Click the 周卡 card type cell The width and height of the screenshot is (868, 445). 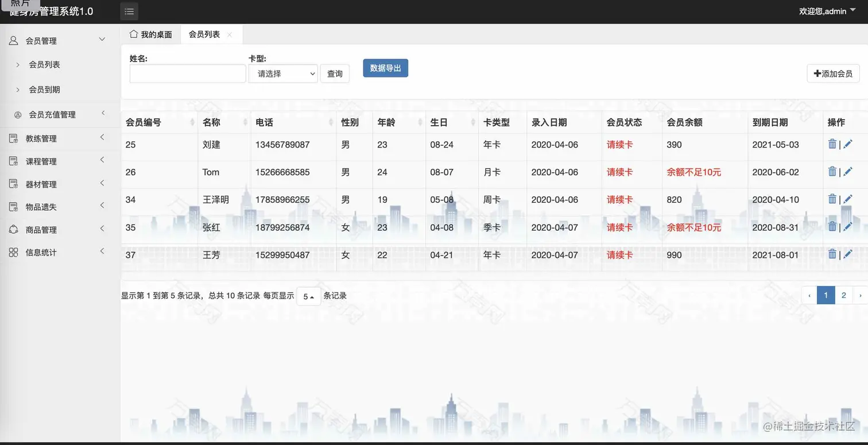tap(492, 200)
